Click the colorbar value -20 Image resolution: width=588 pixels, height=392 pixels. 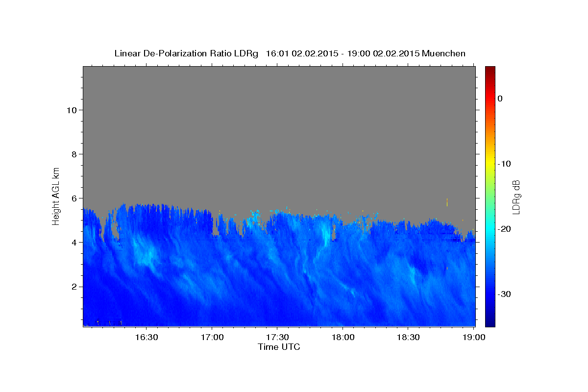[504, 229]
